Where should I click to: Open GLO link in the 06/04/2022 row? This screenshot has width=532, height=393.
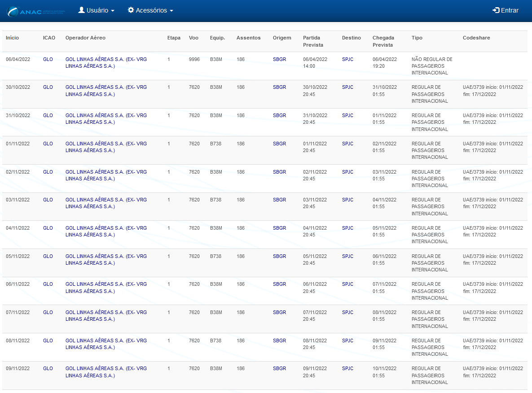coord(48,59)
